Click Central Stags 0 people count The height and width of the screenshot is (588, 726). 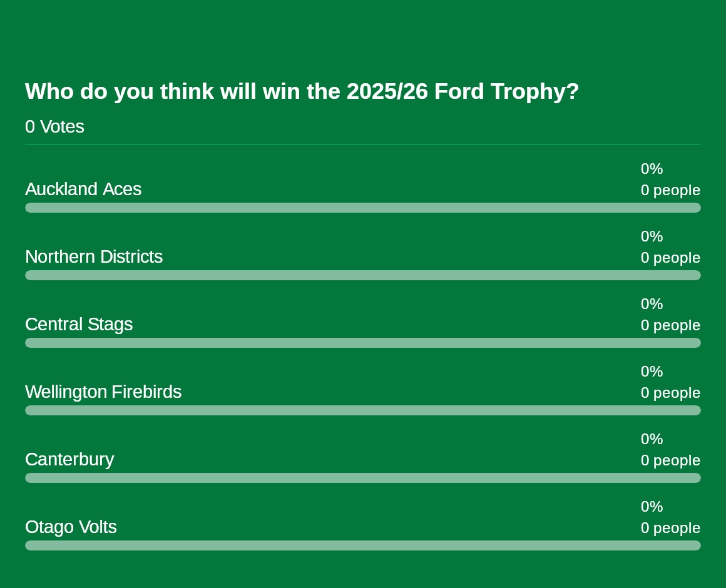[670, 325]
